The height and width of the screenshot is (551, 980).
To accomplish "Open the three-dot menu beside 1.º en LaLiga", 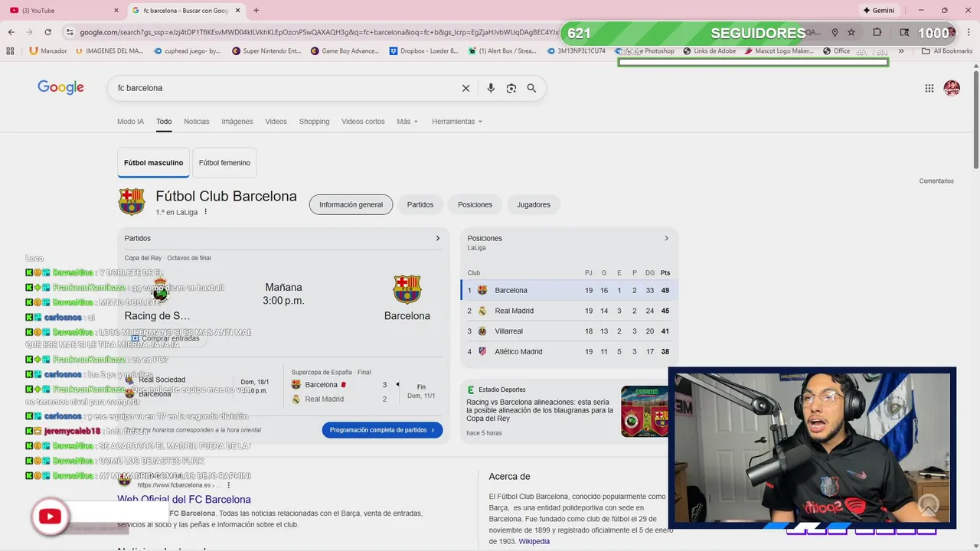I will click(x=206, y=212).
